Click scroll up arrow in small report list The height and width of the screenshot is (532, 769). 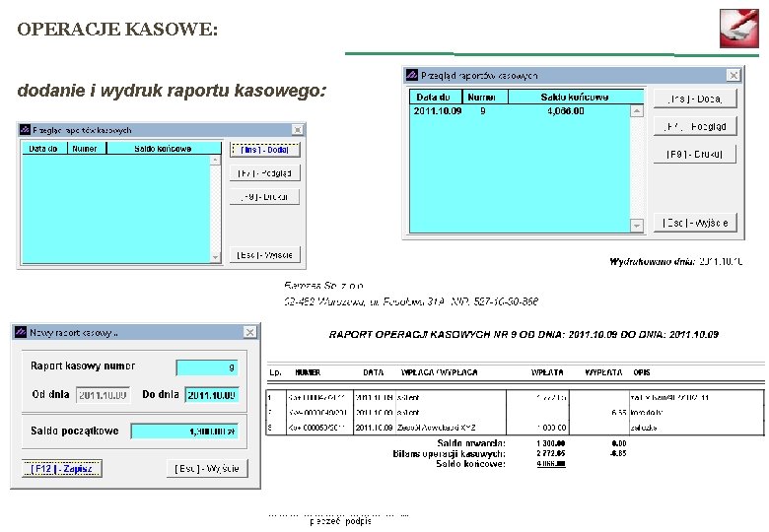click(215, 161)
